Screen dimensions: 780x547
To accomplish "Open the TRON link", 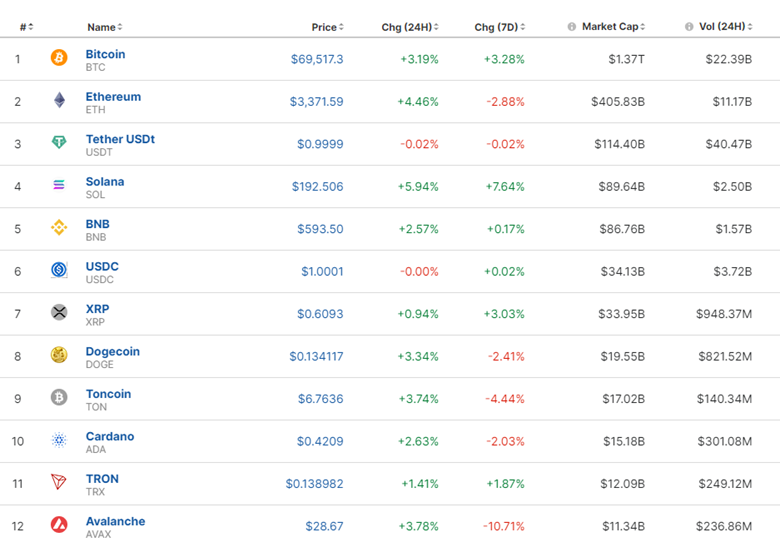I will coord(102,479).
